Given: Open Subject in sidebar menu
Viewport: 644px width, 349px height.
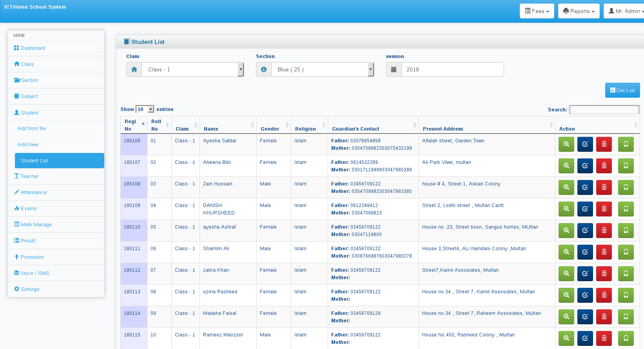Looking at the screenshot, I should point(56,96).
